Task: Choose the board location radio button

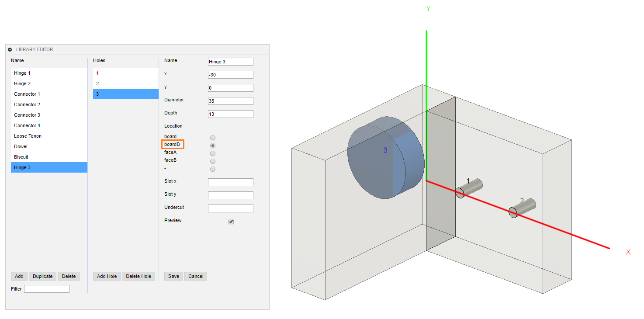Action: (213, 138)
